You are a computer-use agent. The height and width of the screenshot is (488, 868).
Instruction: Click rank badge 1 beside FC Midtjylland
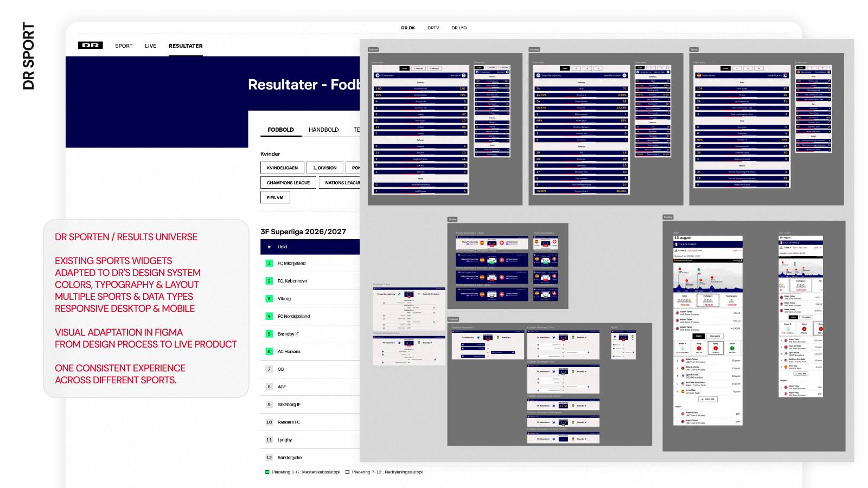click(x=269, y=264)
